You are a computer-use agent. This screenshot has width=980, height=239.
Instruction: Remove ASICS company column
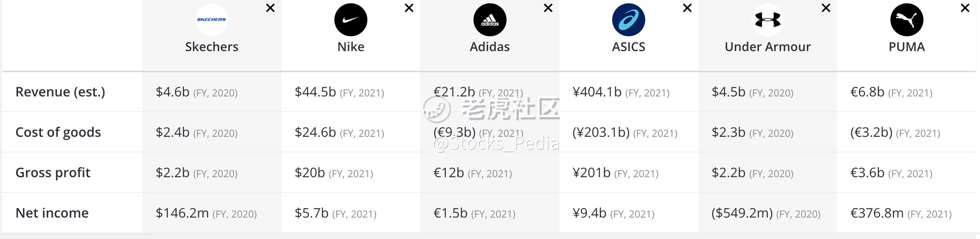click(687, 8)
